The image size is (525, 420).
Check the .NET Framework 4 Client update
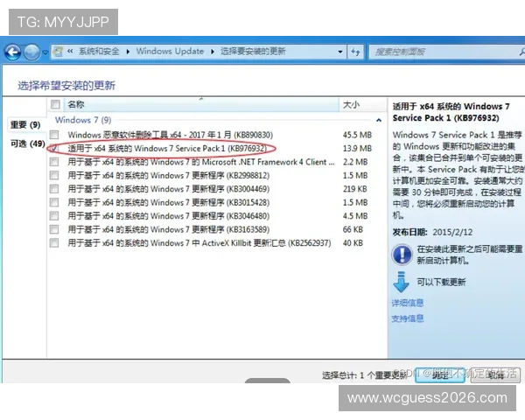(x=54, y=162)
